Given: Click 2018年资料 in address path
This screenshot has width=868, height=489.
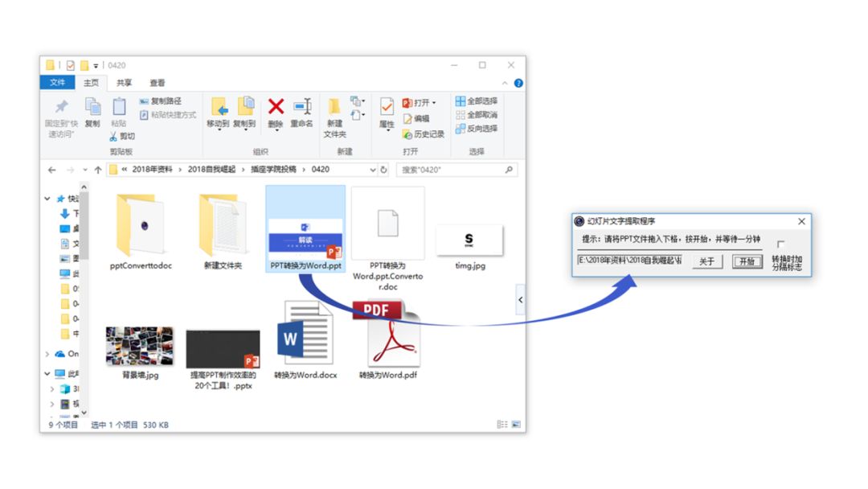Looking at the screenshot, I should (152, 170).
